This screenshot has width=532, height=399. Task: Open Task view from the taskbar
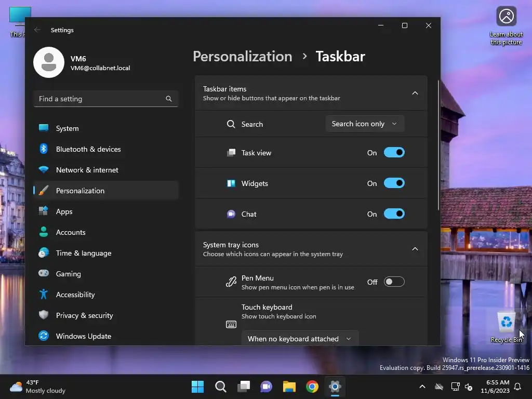pyautogui.click(x=243, y=387)
